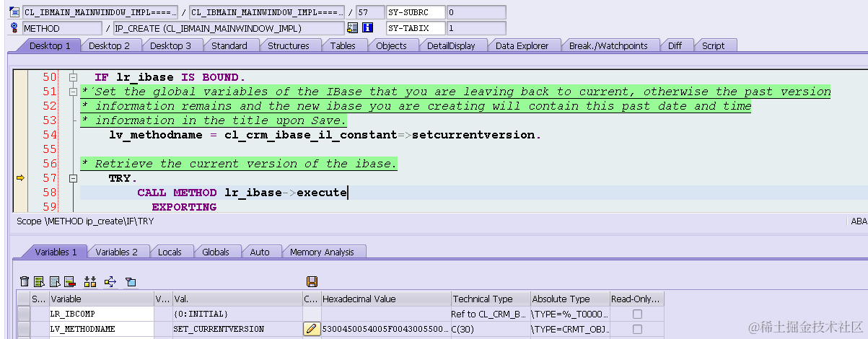Switch to the Desktop 1 tab

pos(50,45)
